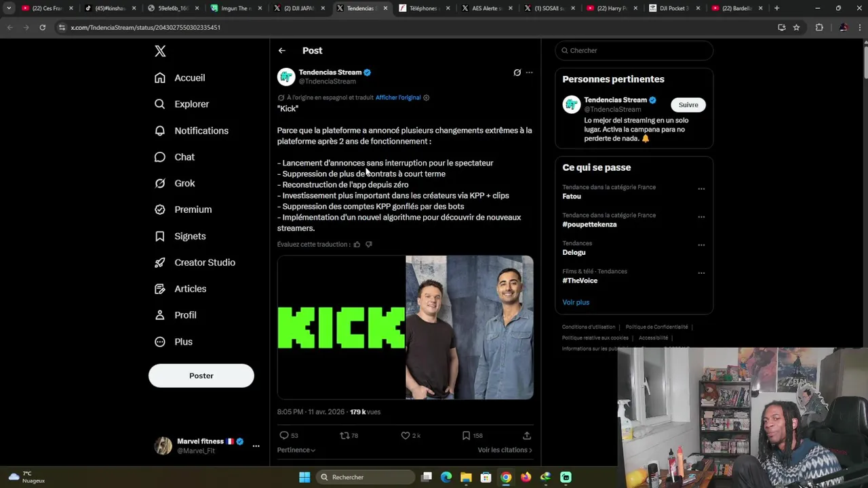Open the Delogu trend

coord(574,253)
